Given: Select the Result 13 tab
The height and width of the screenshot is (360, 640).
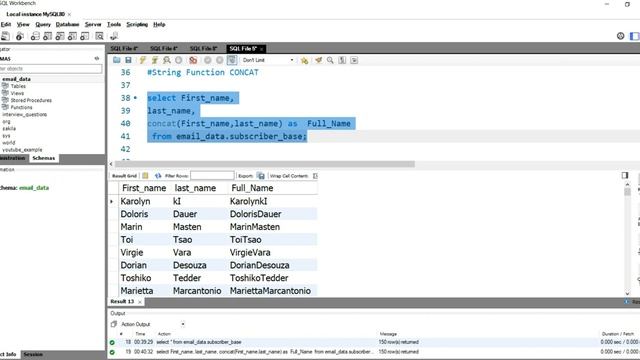Looking at the screenshot, I should click(x=122, y=302).
